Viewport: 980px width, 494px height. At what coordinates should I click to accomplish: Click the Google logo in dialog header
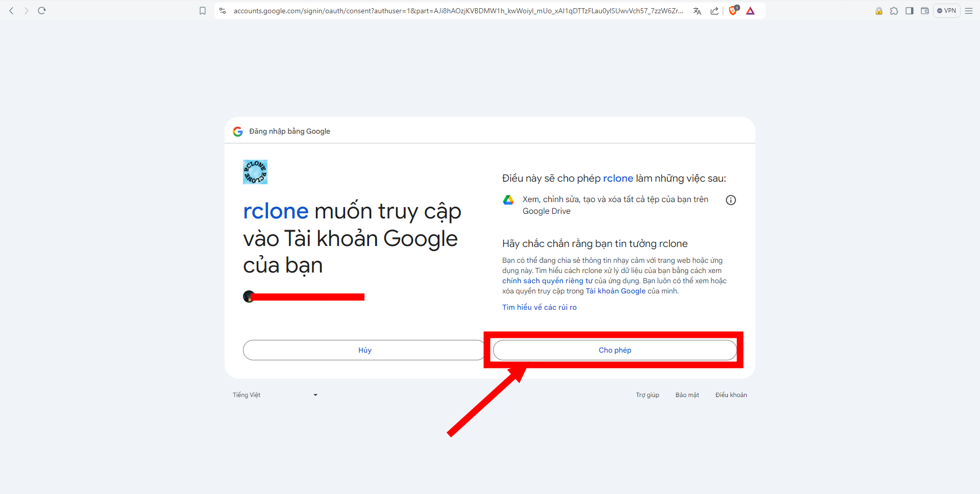point(238,132)
